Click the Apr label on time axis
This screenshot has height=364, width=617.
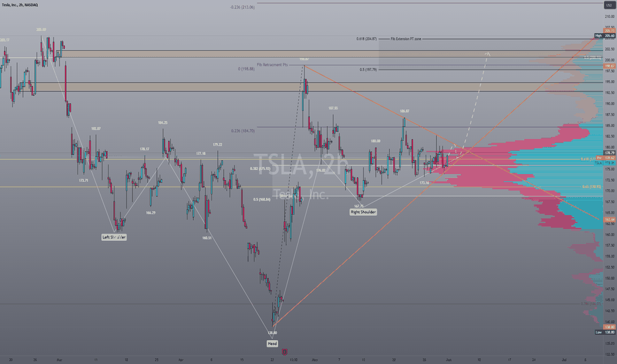tap(181, 359)
